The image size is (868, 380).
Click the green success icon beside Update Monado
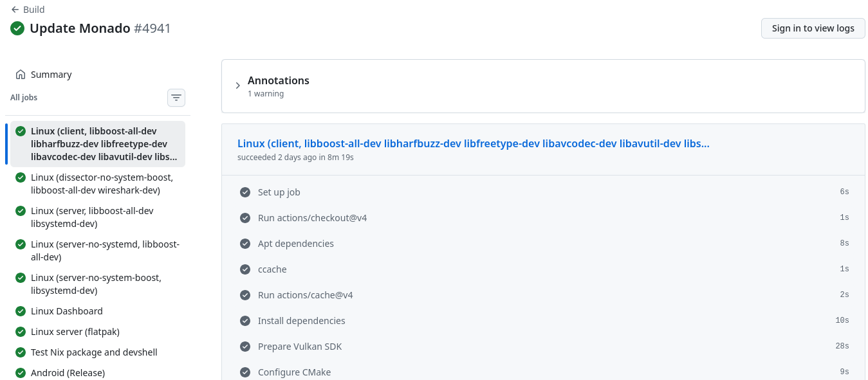[17, 28]
